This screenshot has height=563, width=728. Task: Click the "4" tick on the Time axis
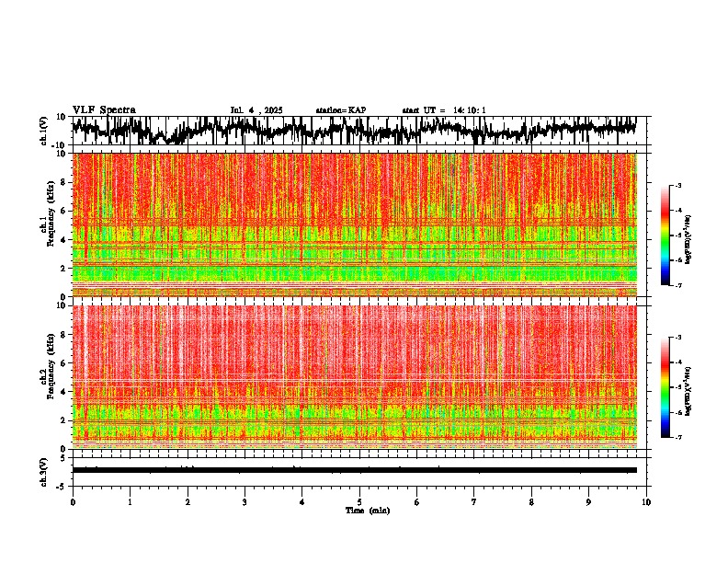click(302, 502)
